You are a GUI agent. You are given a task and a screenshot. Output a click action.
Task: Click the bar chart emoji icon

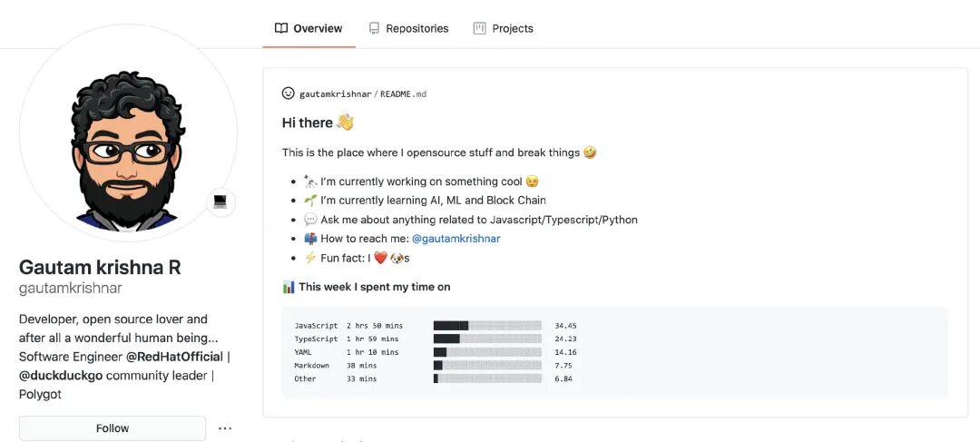point(289,287)
